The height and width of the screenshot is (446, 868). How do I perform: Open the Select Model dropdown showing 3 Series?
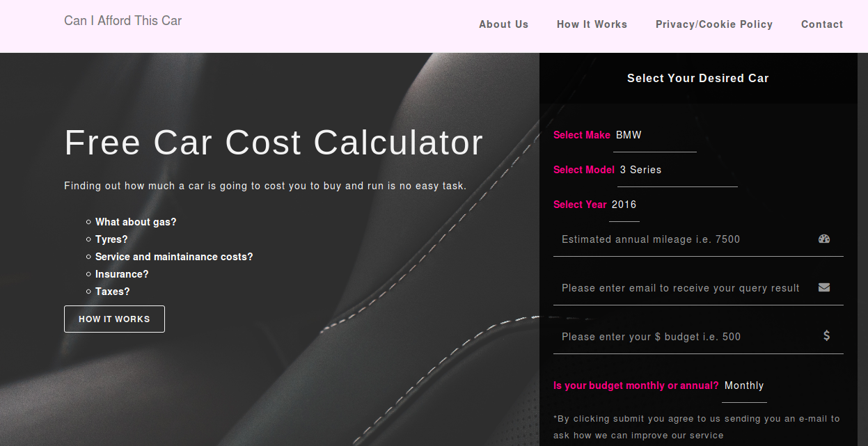point(677,170)
